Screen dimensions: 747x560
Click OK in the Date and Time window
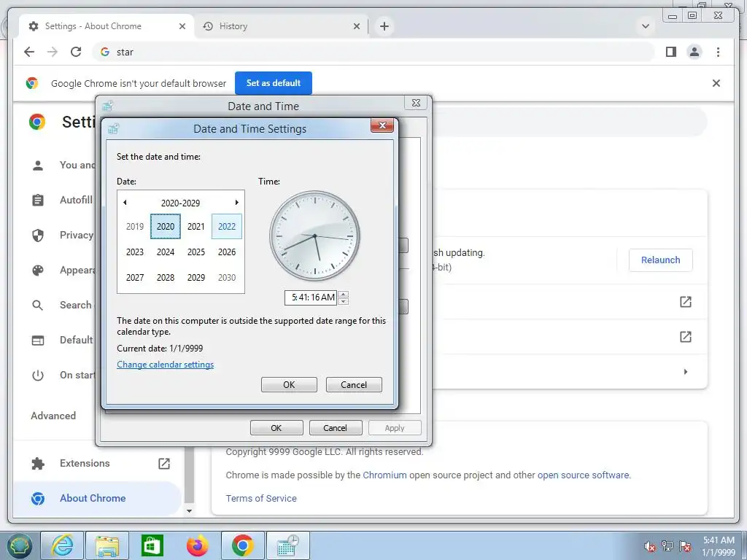click(x=276, y=428)
